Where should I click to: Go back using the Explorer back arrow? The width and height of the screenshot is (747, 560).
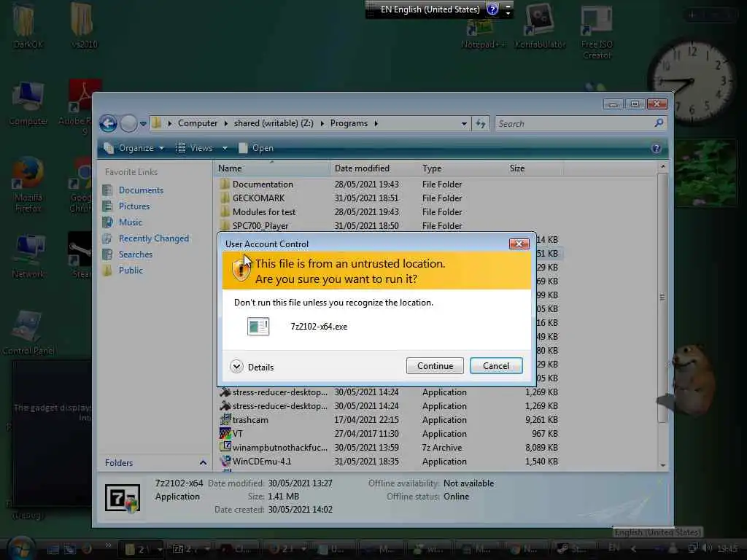click(x=108, y=123)
